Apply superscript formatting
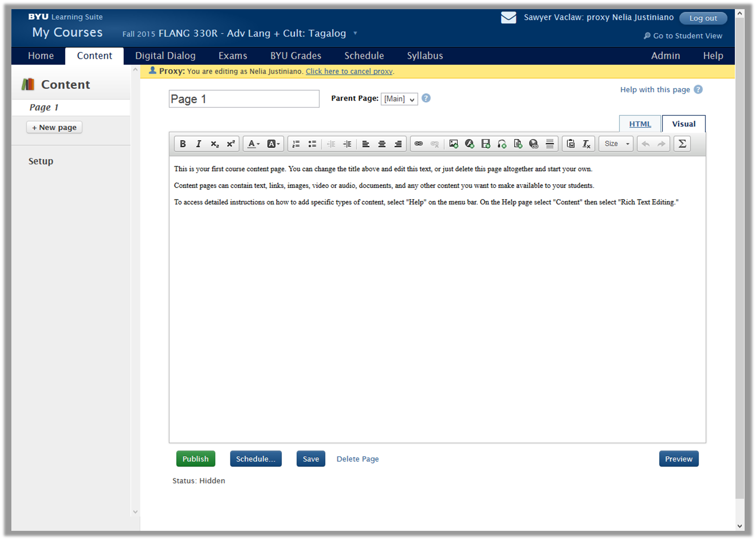The image size is (756, 540). tap(231, 144)
